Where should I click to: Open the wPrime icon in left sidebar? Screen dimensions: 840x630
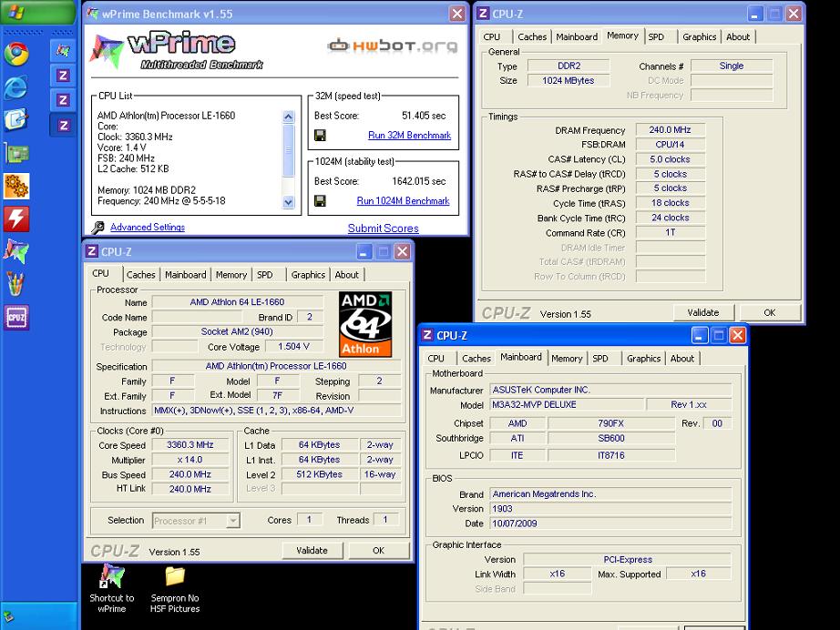[x=16, y=251]
